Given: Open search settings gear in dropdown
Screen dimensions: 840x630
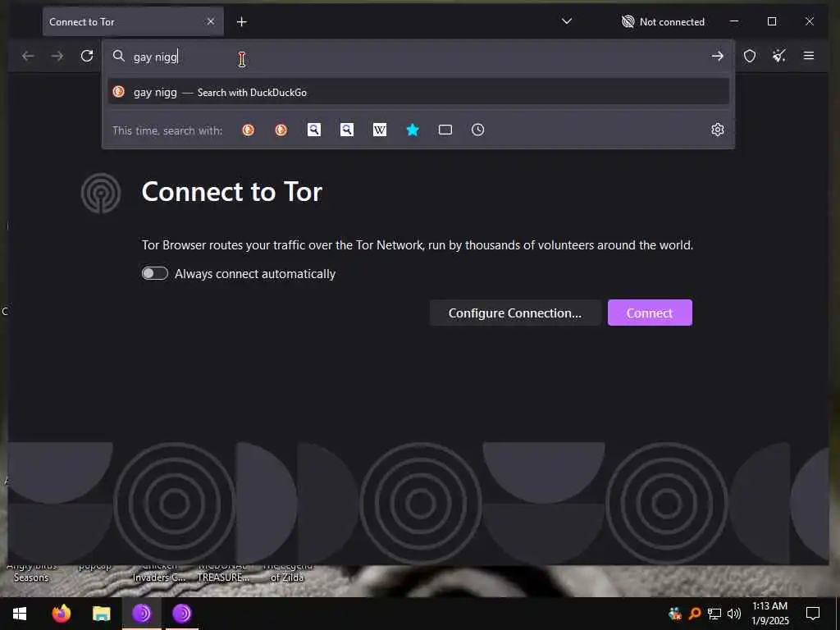Looking at the screenshot, I should 717,130.
